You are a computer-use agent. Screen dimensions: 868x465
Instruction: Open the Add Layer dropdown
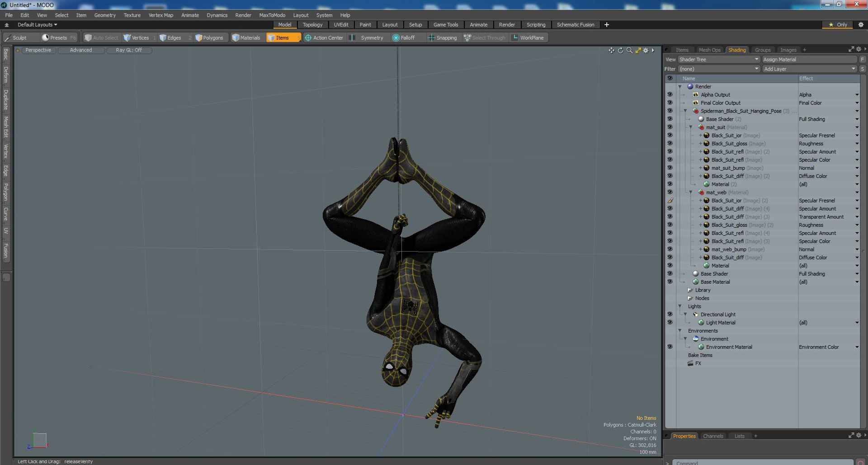(809, 69)
